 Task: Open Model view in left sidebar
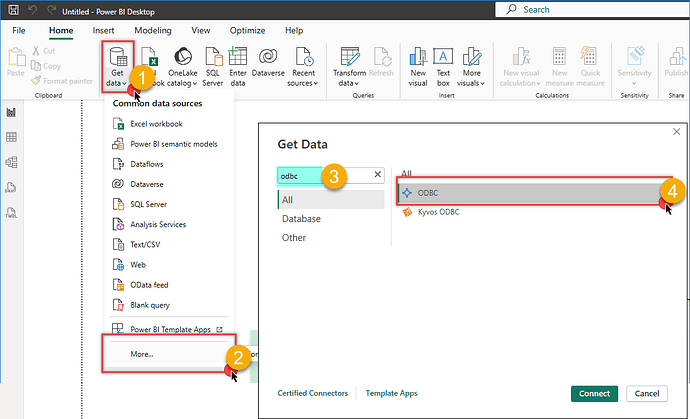[x=11, y=162]
